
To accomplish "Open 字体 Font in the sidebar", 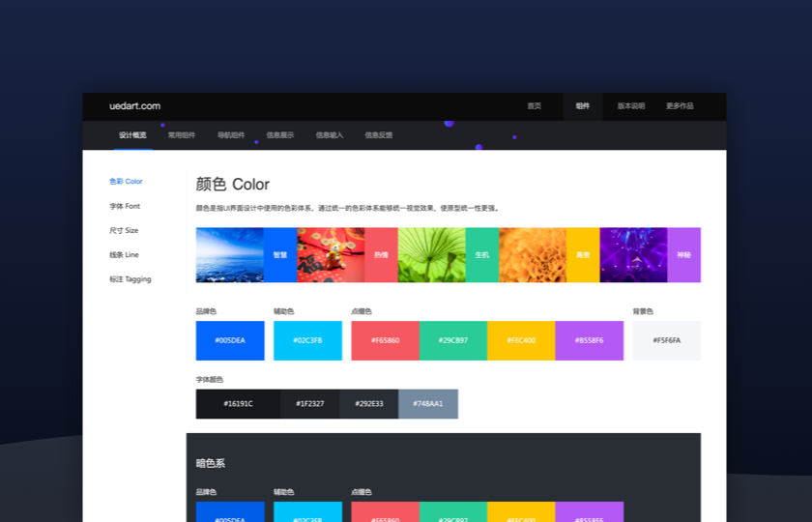I will 125,206.
